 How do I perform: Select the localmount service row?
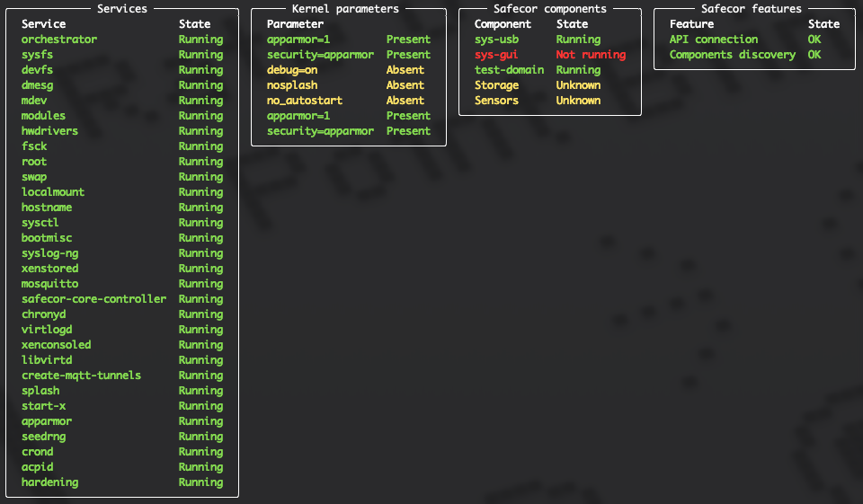(x=122, y=192)
